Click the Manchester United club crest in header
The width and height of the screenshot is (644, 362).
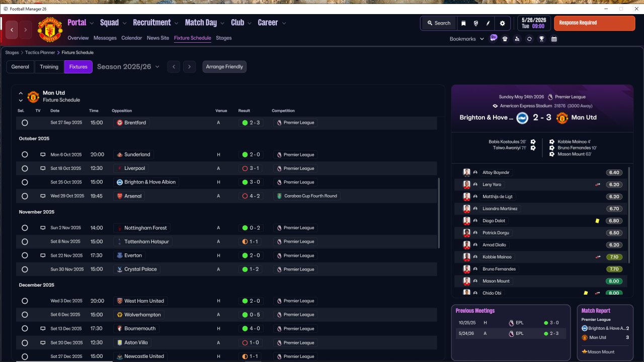tap(50, 30)
